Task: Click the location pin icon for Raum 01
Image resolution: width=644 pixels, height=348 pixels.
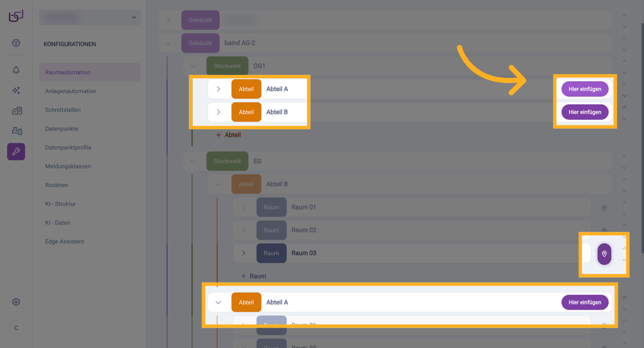Action: click(x=604, y=208)
